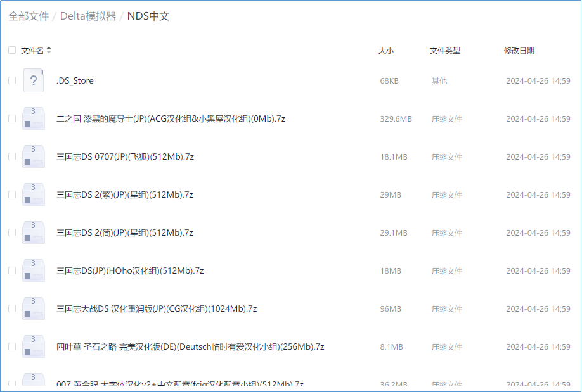Click the 其他 file type cell
The width and height of the screenshot is (582, 392).
439,81
